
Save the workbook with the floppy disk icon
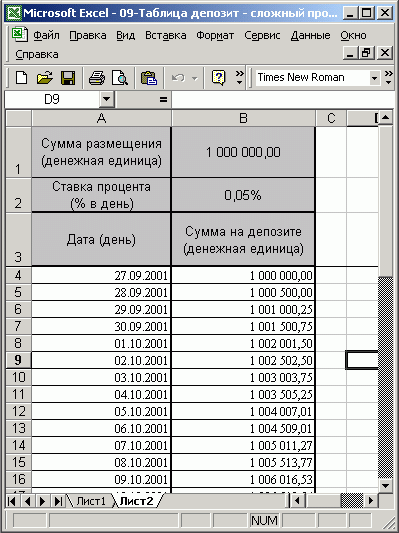(x=68, y=78)
